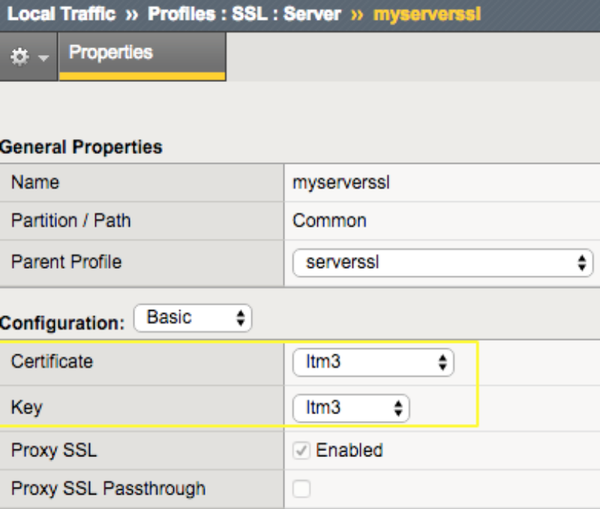Open Profiles : SSL : Server breadcrumb

tap(247, 15)
